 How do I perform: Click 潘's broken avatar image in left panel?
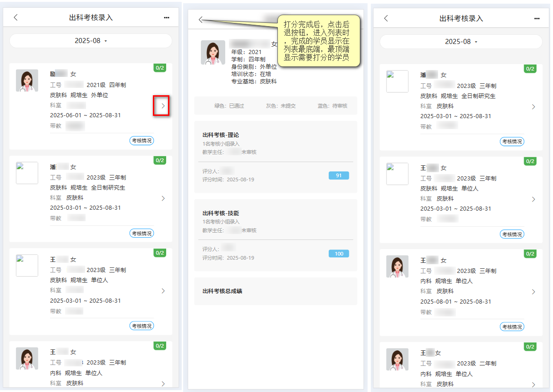coord(27,173)
